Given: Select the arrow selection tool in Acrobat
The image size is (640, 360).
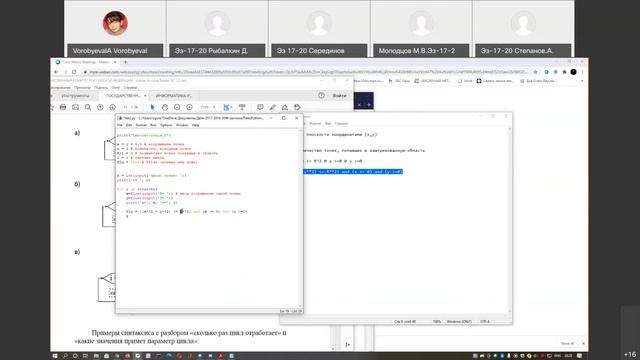Looking at the screenshot, I should point(152,107).
